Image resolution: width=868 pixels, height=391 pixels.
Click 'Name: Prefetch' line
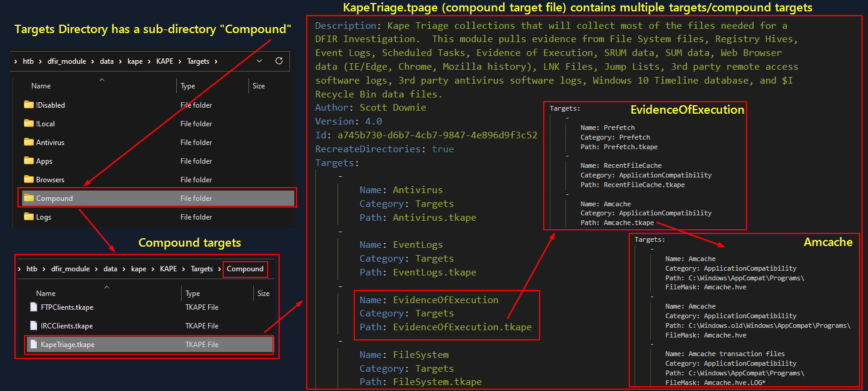(608, 128)
